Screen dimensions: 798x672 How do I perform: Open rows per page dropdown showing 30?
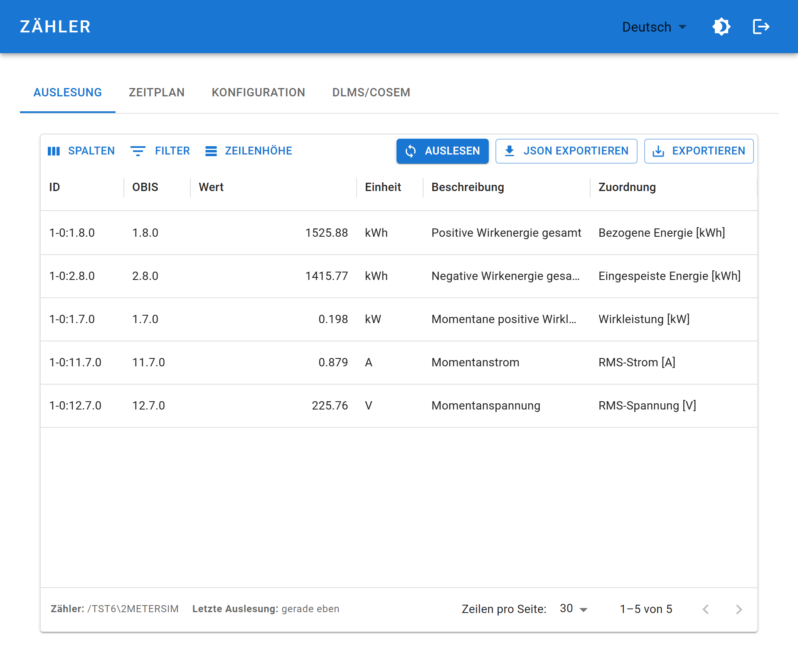point(574,609)
